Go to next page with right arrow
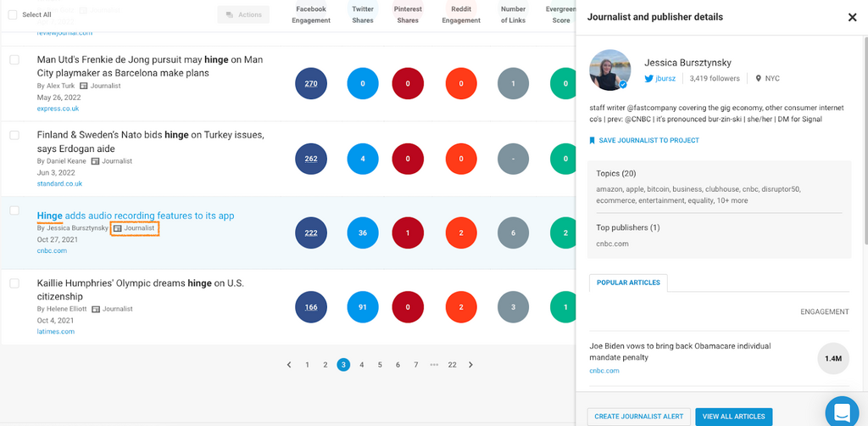868x426 pixels. coord(471,365)
